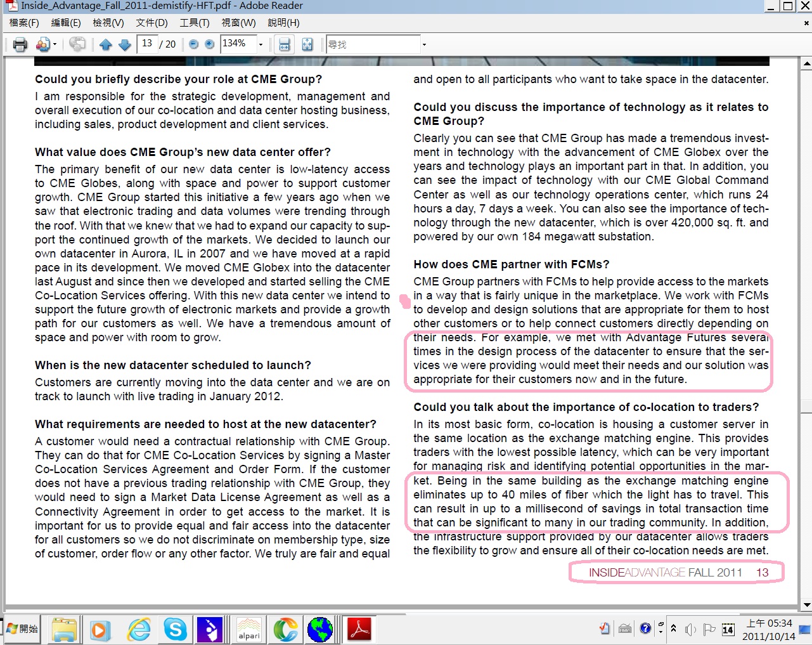Viewport: 812px width, 645px height.
Task: Launch Windows Media Player from the taskbar
Action: tap(100, 629)
